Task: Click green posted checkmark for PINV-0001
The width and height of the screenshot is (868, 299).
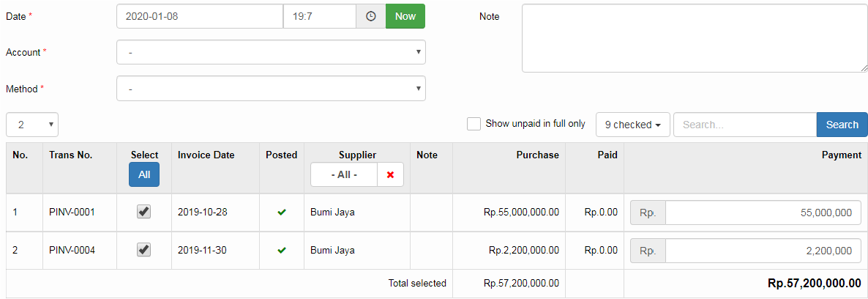Action: (x=281, y=213)
